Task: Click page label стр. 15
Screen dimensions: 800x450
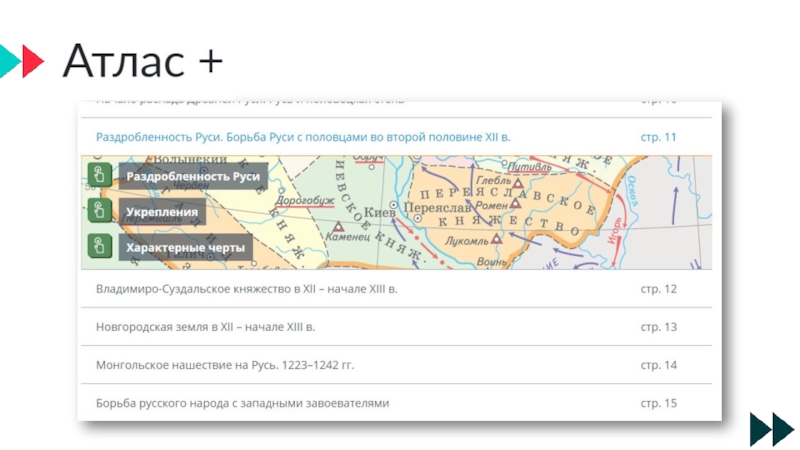Action: point(658,403)
